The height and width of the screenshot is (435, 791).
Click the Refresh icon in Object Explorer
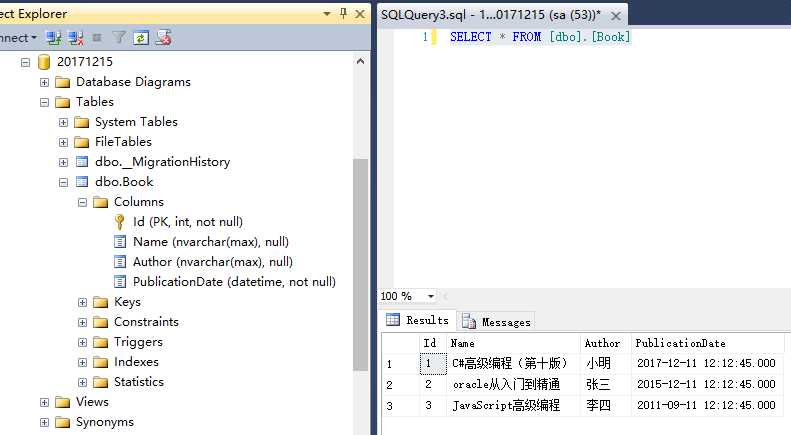click(141, 38)
